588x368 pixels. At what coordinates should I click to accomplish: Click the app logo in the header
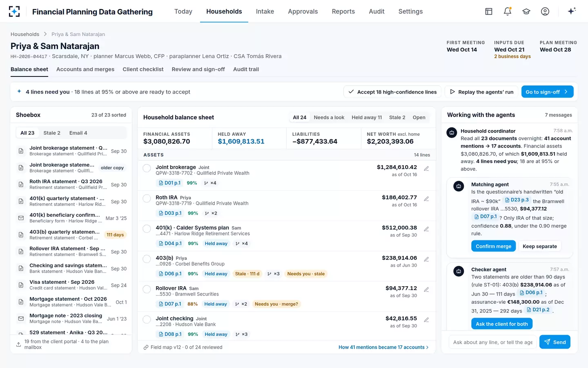pyautogui.click(x=14, y=11)
